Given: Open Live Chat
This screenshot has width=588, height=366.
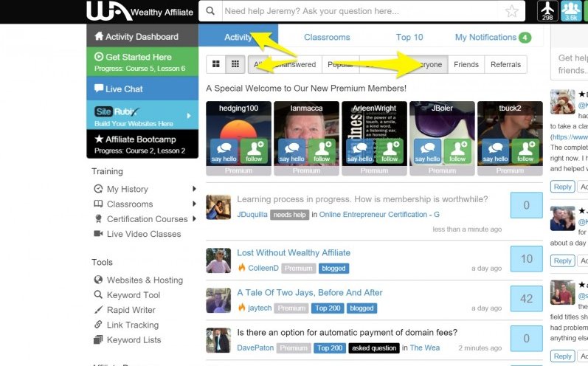Looking at the screenshot, I should pos(142,89).
